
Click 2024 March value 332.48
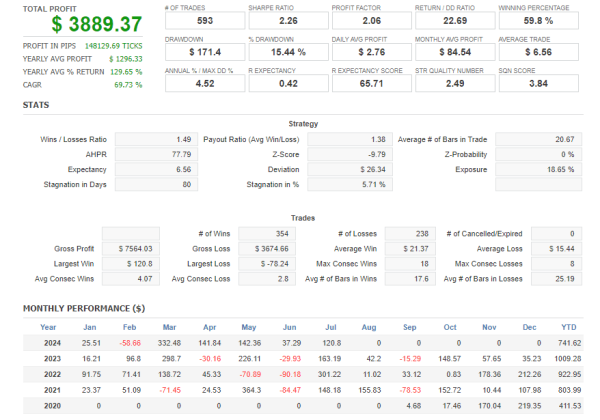coord(170,343)
